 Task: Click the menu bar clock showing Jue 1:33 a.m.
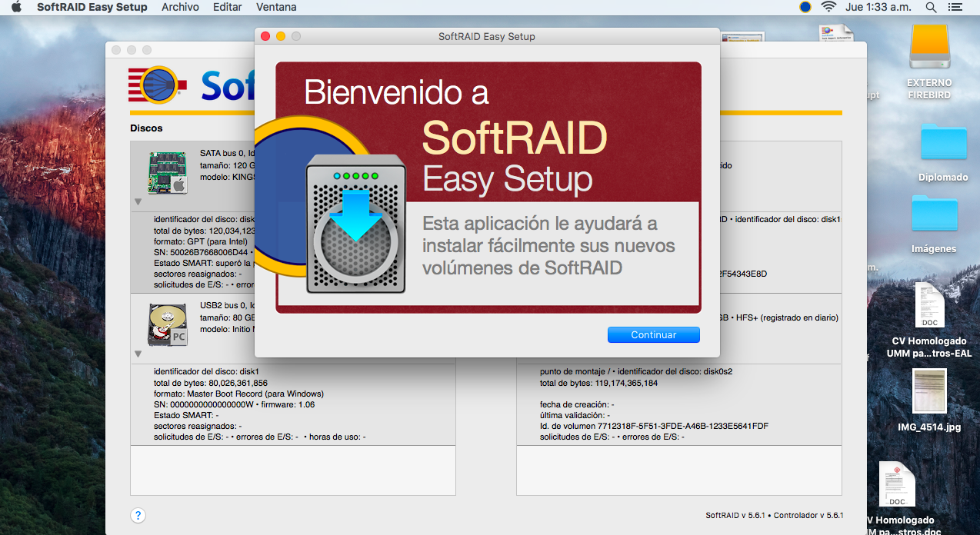point(878,7)
